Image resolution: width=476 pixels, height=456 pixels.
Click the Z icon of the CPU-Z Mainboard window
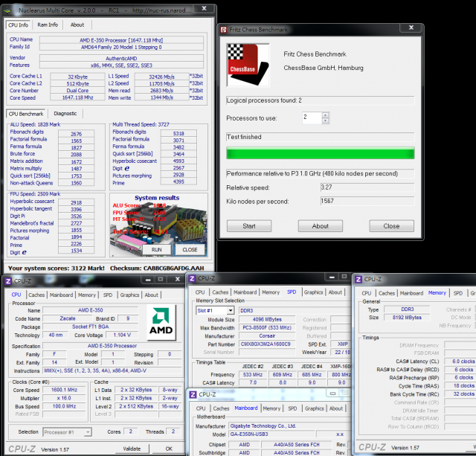193,395
